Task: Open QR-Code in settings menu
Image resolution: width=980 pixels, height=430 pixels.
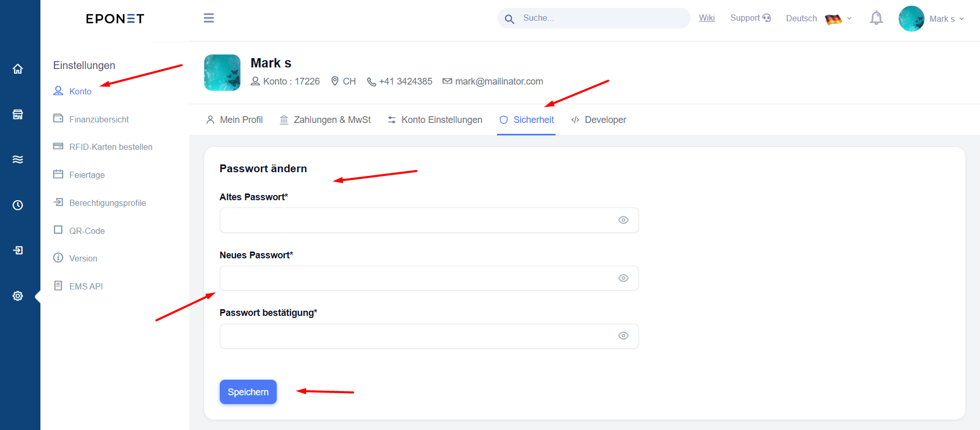Action: point(79,231)
